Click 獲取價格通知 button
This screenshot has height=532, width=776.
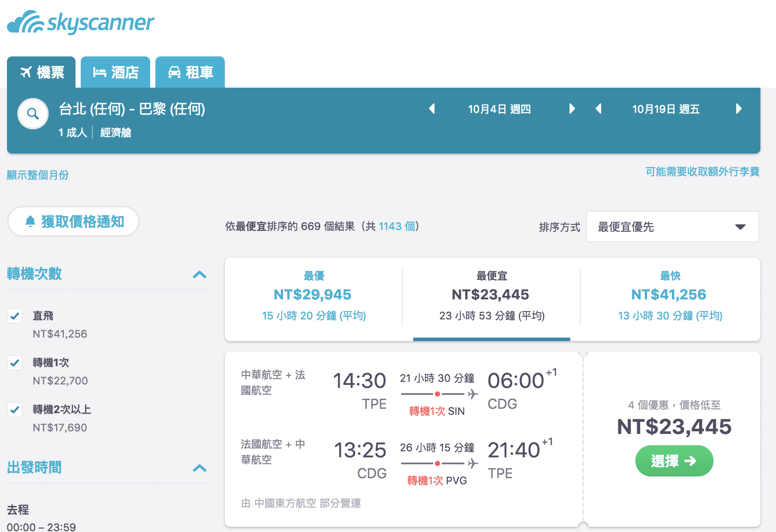pyautogui.click(x=73, y=221)
